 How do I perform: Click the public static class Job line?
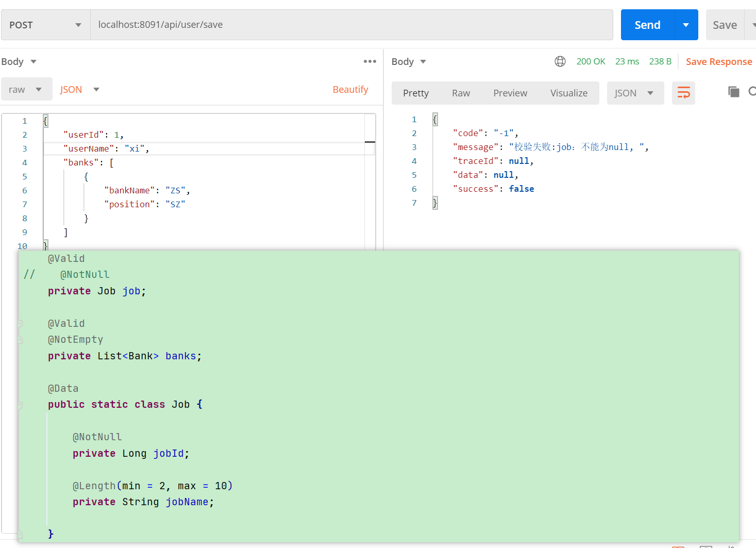[125, 404]
